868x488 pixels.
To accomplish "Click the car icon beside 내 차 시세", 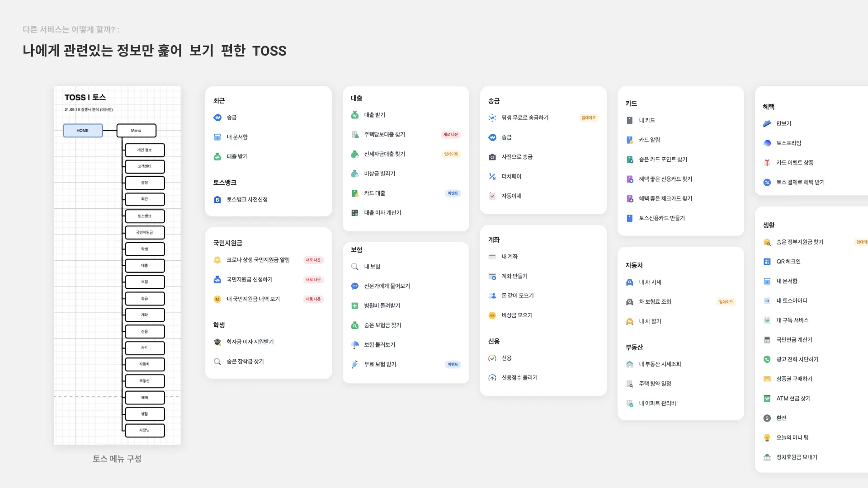I will pyautogui.click(x=629, y=282).
